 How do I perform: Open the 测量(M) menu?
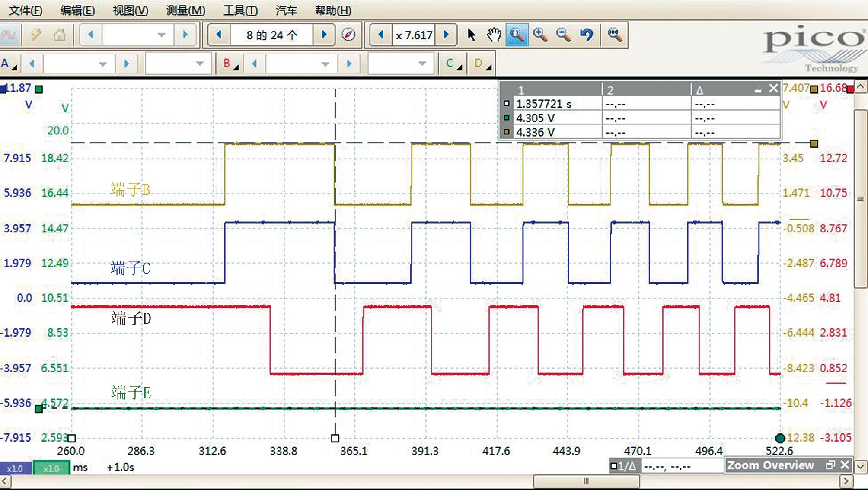click(185, 10)
